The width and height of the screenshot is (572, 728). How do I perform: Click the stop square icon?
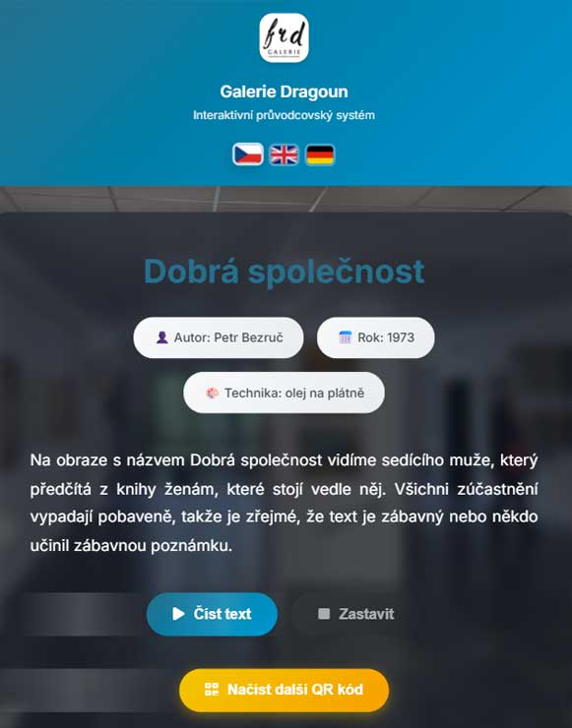coord(324,614)
